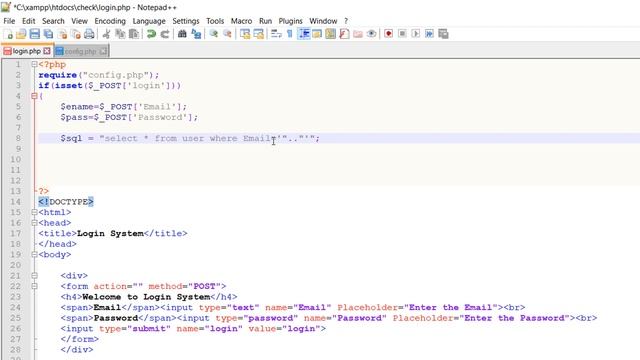Open the Document Map icon
The width and height of the screenshot is (640, 360).
(x=331, y=34)
